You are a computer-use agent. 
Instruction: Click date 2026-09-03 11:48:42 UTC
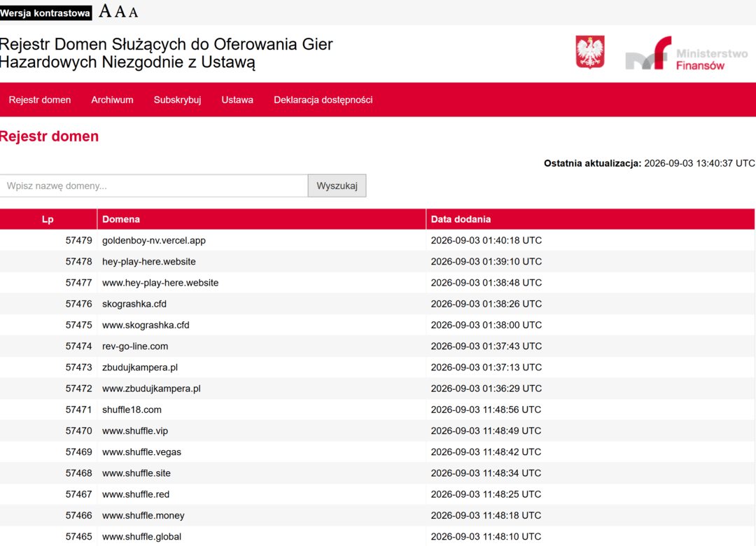[486, 452]
